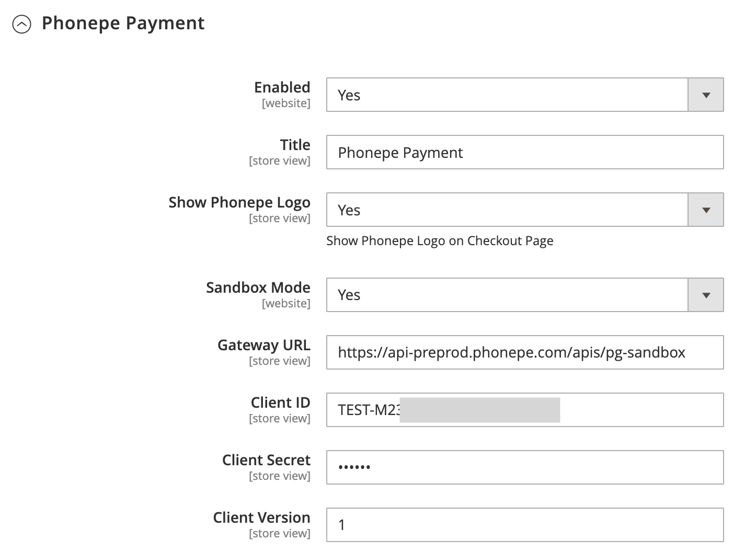Select the Client Version input field

point(525,525)
